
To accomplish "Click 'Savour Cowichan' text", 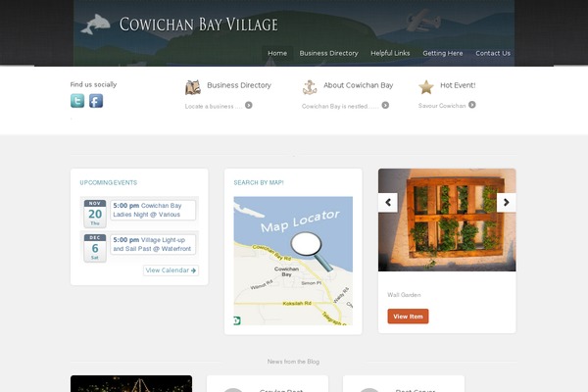I will click(x=442, y=106).
